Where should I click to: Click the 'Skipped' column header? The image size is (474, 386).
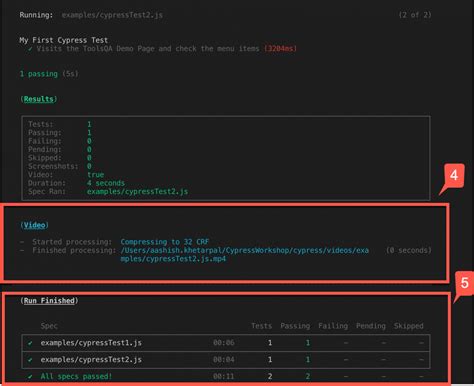tap(409, 326)
